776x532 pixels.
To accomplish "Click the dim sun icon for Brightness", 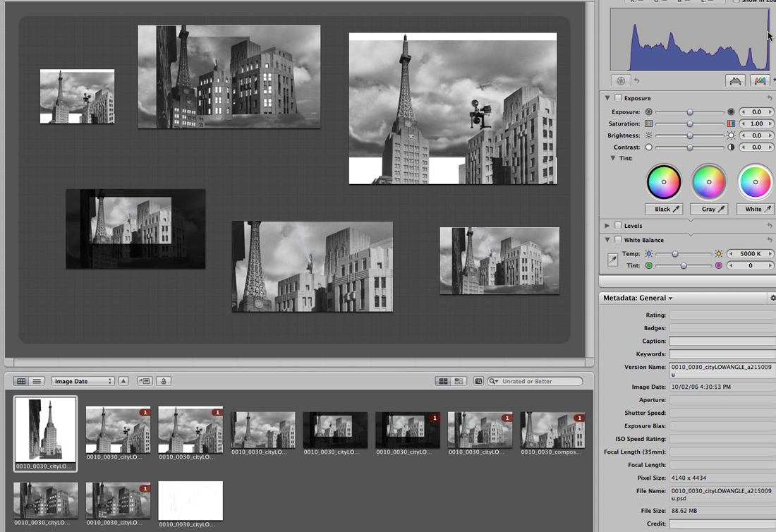I will 649,135.
